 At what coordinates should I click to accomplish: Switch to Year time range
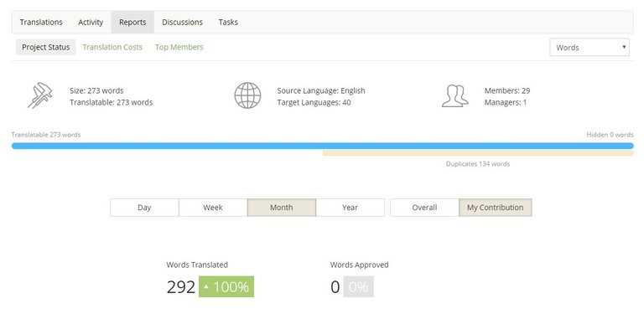350,208
